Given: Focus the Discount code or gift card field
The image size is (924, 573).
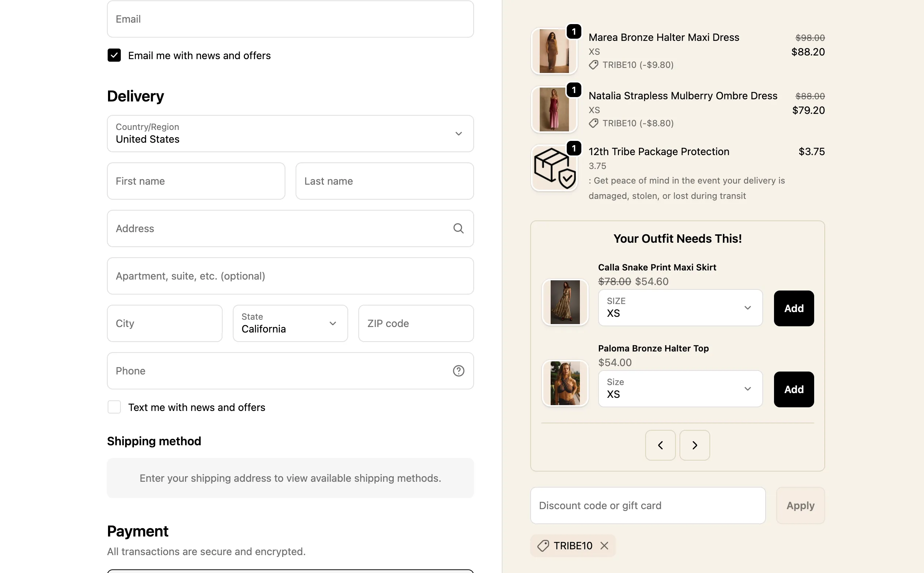Looking at the screenshot, I should (x=647, y=505).
